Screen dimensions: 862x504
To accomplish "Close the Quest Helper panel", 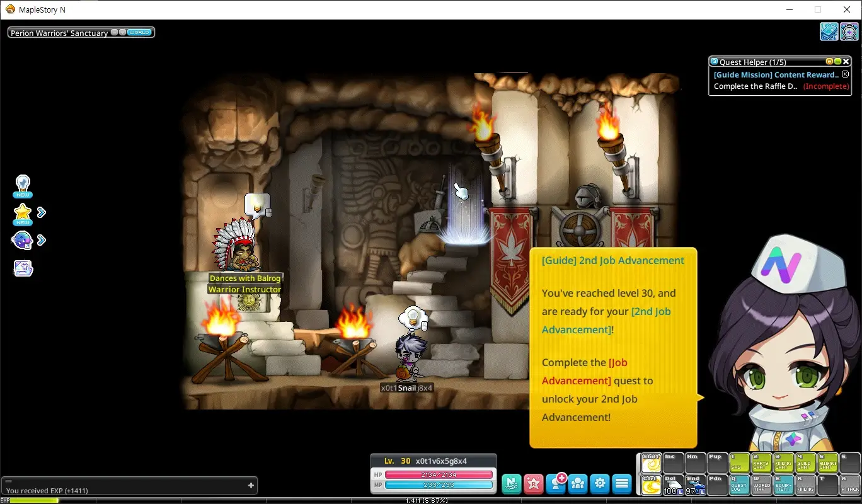I will [847, 62].
